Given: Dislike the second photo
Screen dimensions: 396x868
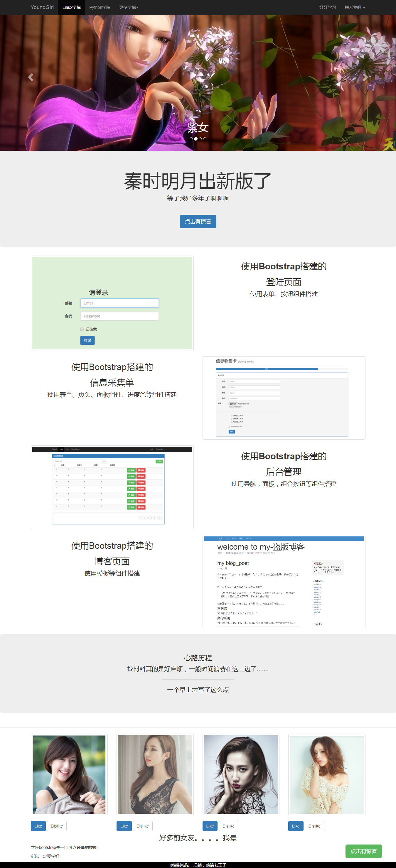Looking at the screenshot, I should pos(143,826).
